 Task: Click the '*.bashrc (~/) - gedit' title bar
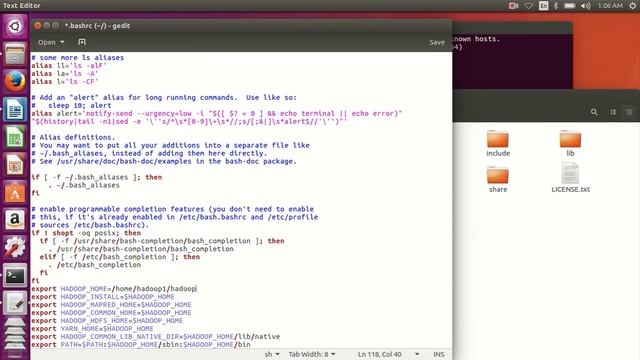point(97,26)
